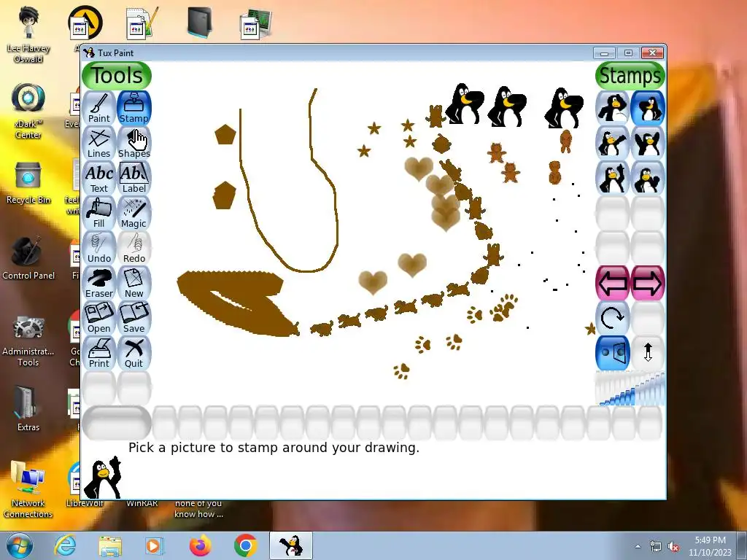The width and height of the screenshot is (747, 560).
Task: Toggle the flip stamp vertically option
Action: pos(648,354)
